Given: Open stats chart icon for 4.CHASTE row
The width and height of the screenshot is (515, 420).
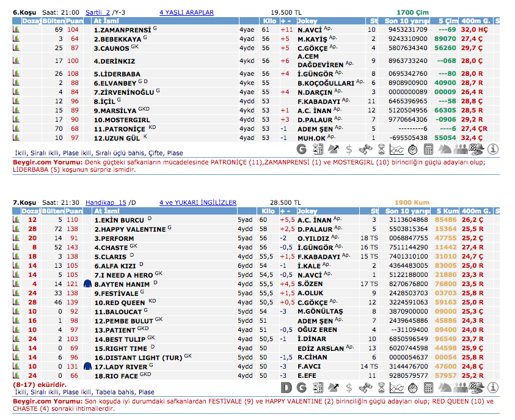Looking at the screenshot, I should point(16,248).
